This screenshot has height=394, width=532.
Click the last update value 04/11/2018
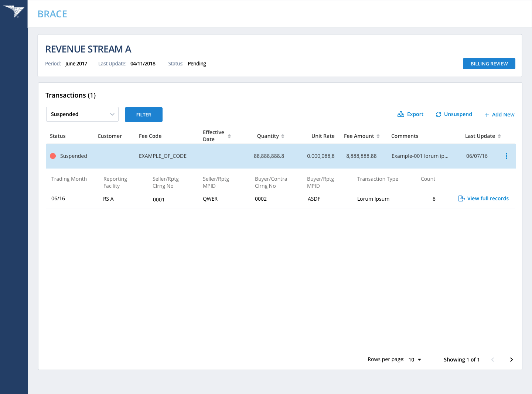point(143,64)
